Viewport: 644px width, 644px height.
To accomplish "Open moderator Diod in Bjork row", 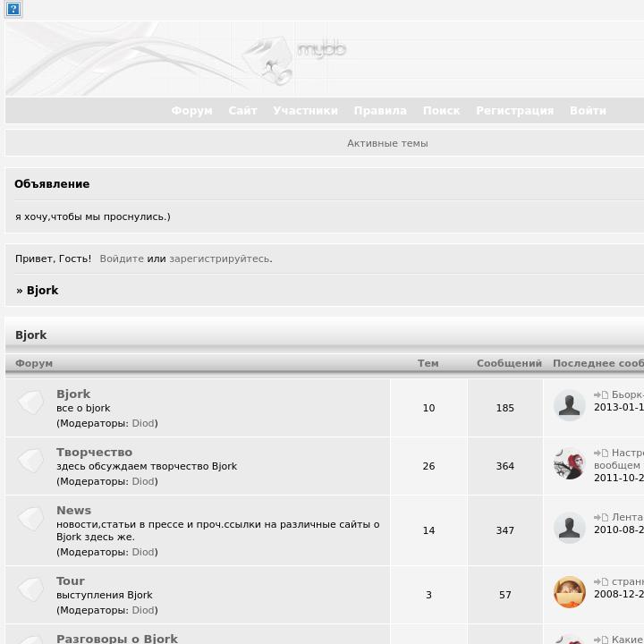I will (143, 423).
